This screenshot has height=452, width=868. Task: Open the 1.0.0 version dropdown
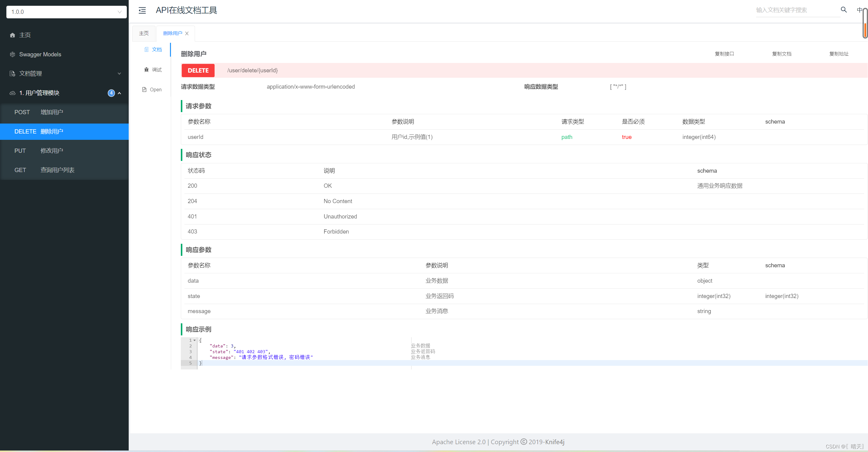tap(66, 12)
